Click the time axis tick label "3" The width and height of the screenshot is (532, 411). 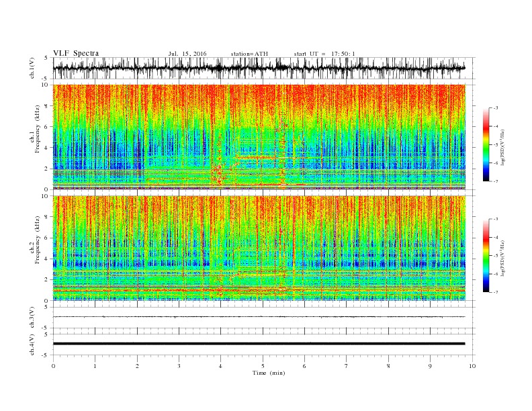[x=179, y=366]
